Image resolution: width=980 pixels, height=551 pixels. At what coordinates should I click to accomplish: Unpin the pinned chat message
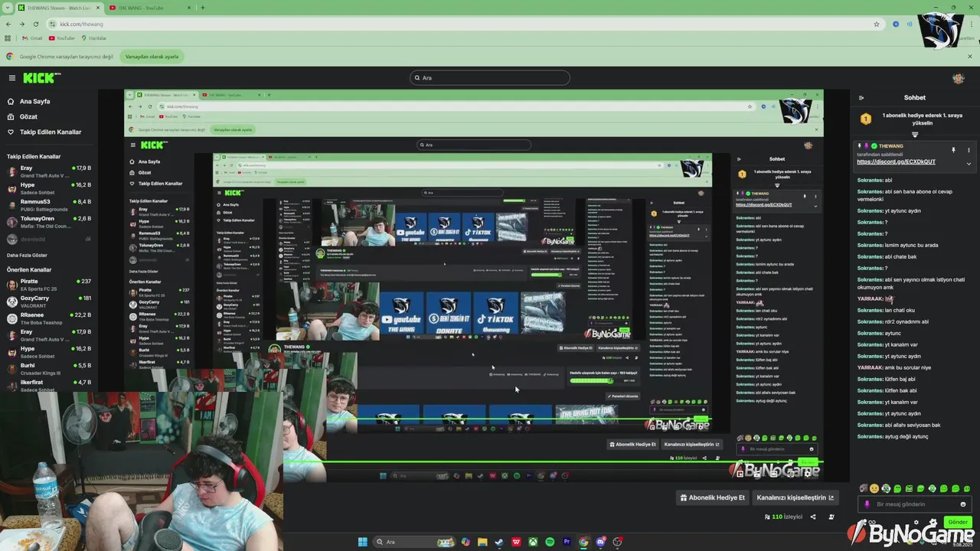tap(953, 150)
